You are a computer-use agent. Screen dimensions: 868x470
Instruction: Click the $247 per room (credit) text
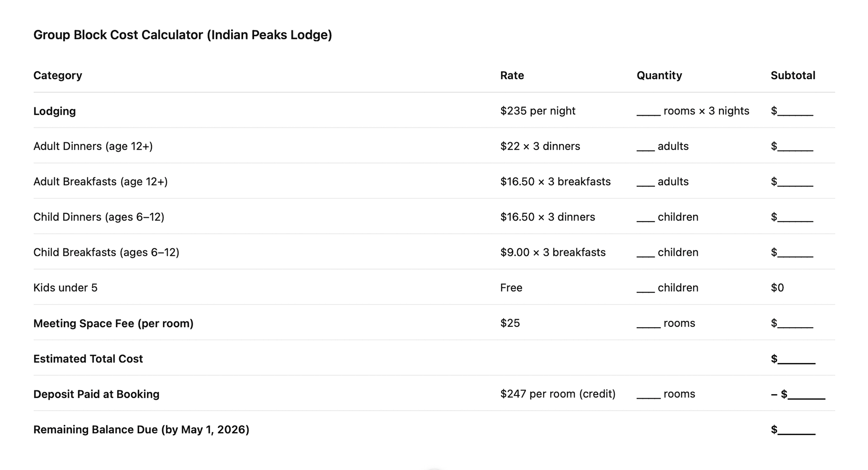(x=557, y=394)
